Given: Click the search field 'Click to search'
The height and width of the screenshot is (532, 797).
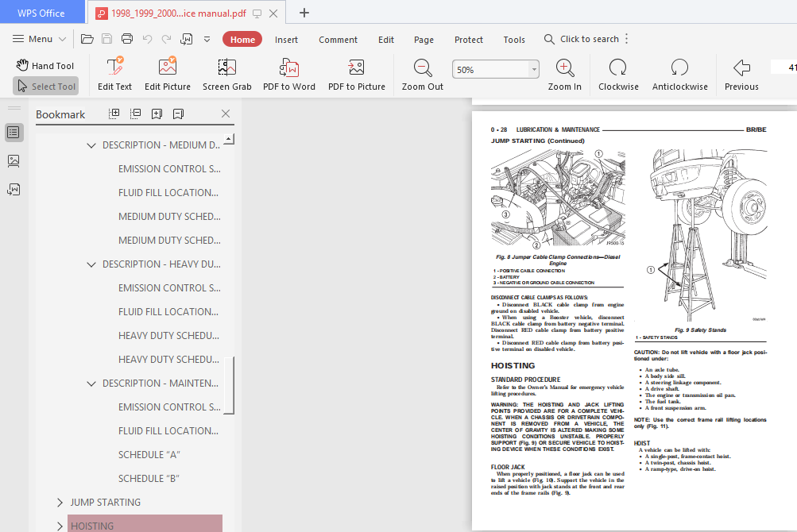Looking at the screenshot, I should (x=582, y=39).
